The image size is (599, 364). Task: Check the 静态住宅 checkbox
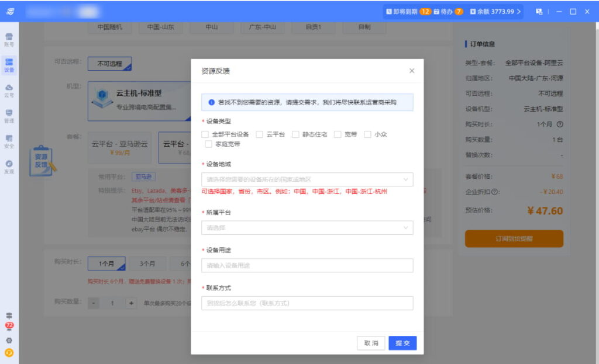click(295, 134)
